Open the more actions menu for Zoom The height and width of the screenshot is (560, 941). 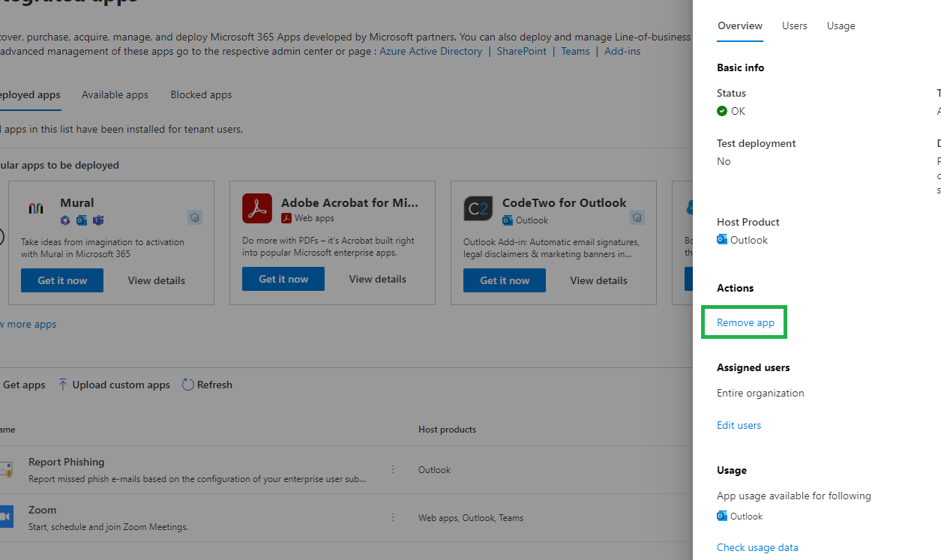[393, 517]
